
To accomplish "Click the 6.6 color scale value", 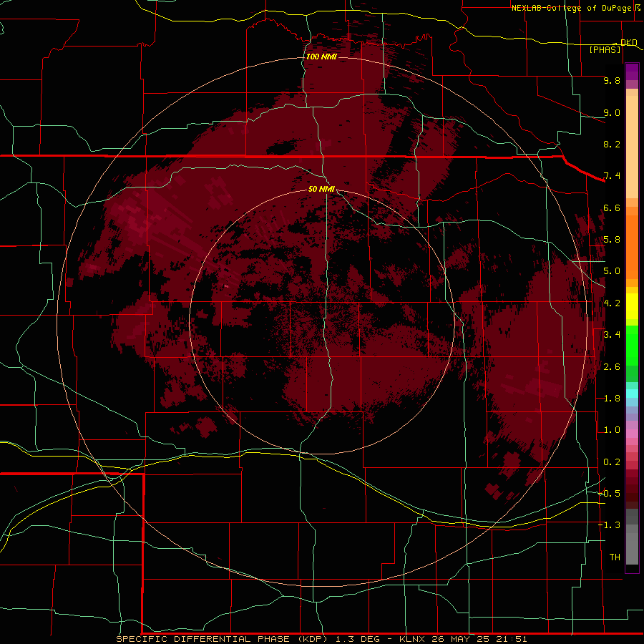I will (612, 208).
